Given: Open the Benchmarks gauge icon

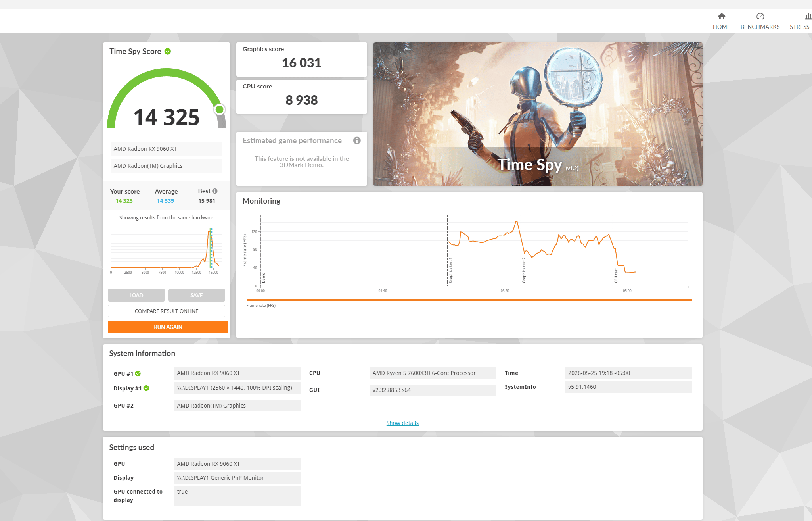Looking at the screenshot, I should click(760, 16).
